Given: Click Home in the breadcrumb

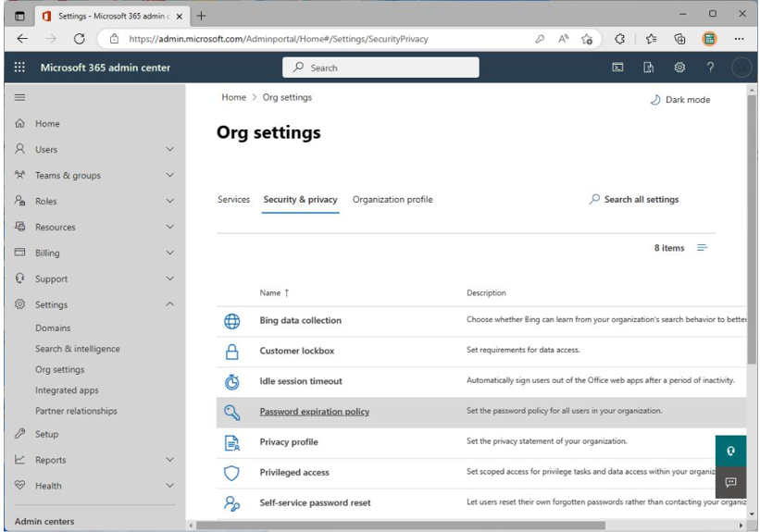Looking at the screenshot, I should (233, 97).
